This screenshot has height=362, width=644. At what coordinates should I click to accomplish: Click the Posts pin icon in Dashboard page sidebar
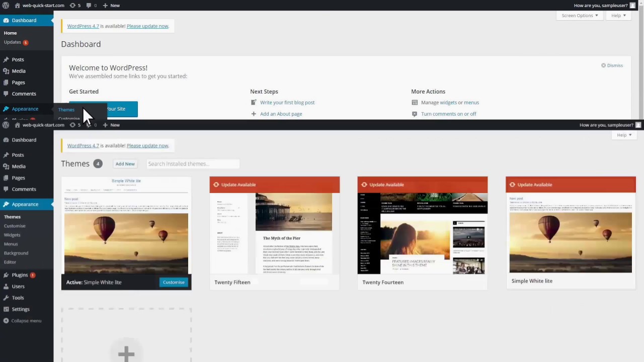coord(6,59)
